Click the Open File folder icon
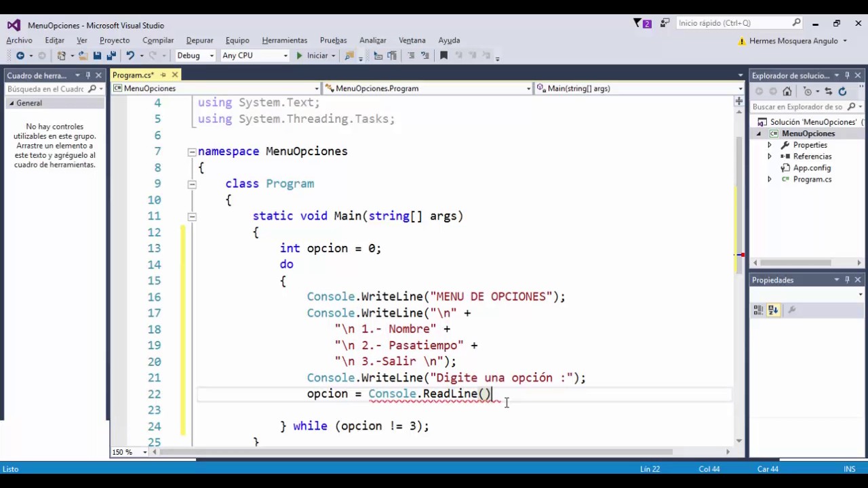The height and width of the screenshot is (488, 868). tap(83, 56)
